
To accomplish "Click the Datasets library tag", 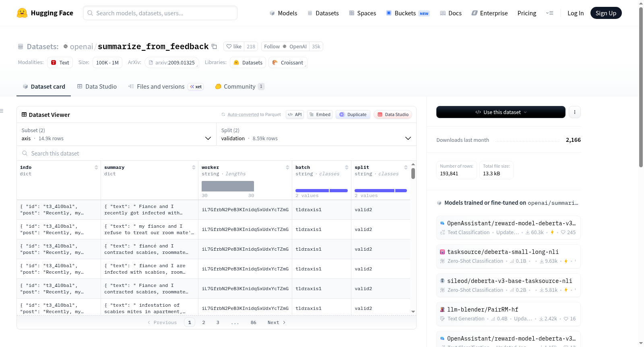I will (248, 62).
